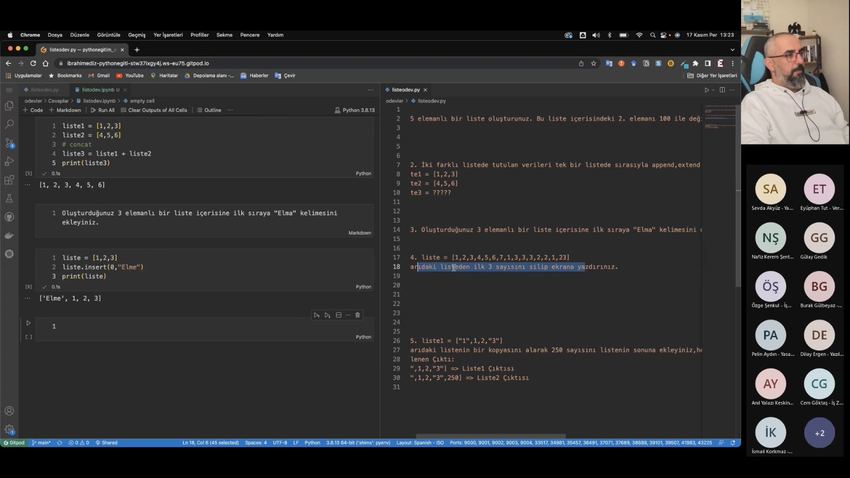Viewport: 850px width, 478px height.
Task: Click the Gitpod button in status bar
Action: (x=14, y=443)
